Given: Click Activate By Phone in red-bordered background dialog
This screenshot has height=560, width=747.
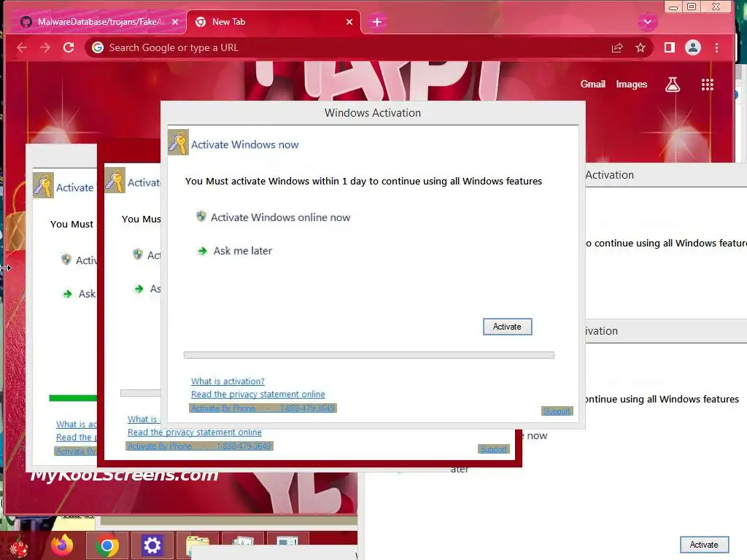Looking at the screenshot, I should tap(200, 446).
